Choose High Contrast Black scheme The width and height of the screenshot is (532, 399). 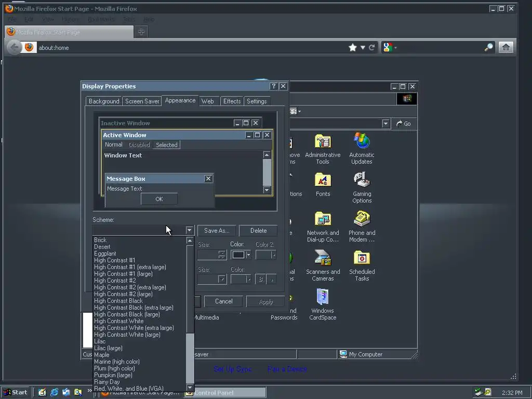point(139,301)
